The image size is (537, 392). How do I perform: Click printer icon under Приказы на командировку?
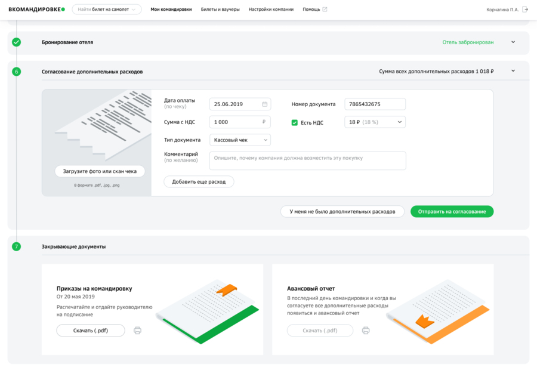tap(137, 331)
